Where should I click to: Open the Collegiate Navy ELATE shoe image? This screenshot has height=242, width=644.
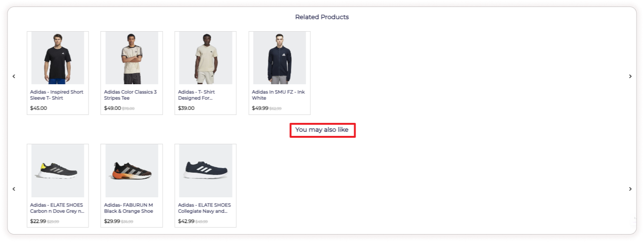[x=205, y=171]
